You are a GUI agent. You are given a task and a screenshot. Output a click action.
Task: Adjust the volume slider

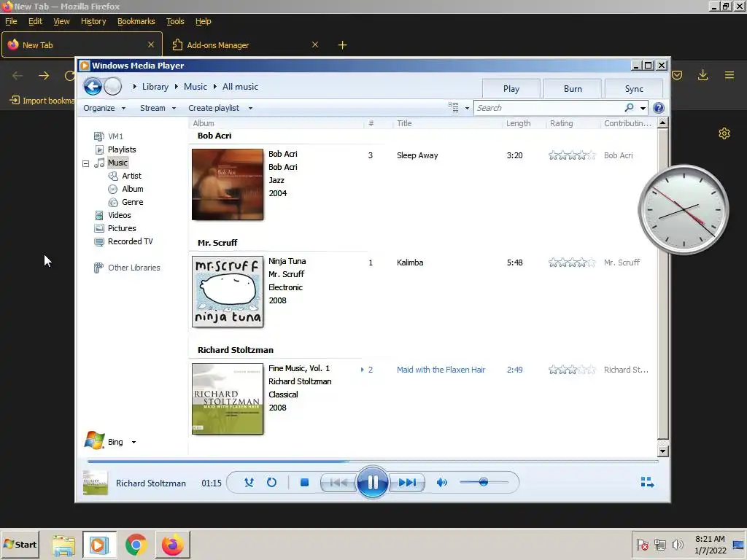[484, 483]
